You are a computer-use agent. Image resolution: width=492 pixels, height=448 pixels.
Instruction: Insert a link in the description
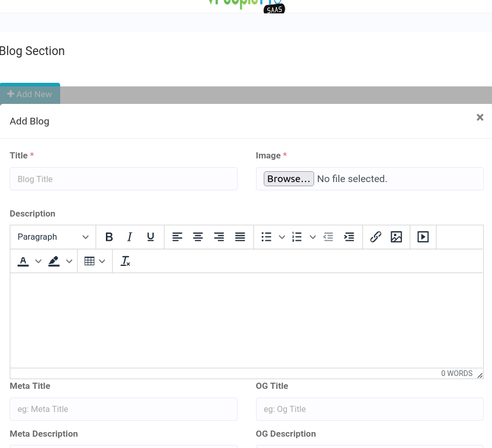(376, 237)
